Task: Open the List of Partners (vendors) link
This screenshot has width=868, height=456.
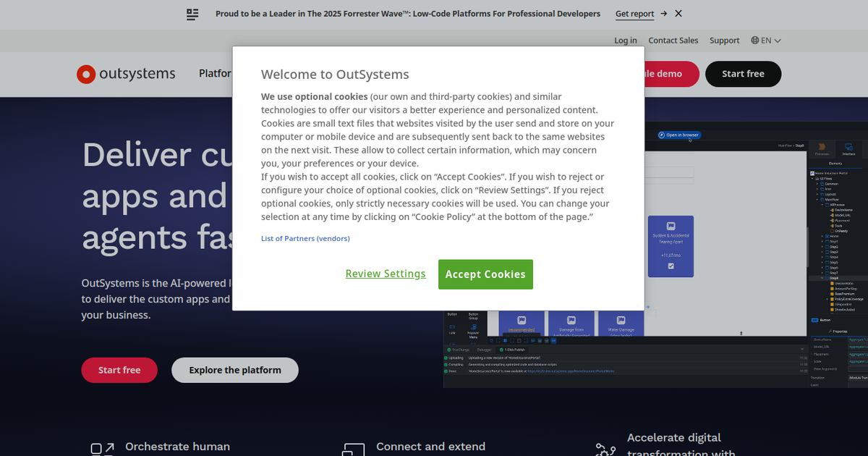Action: pyautogui.click(x=305, y=238)
